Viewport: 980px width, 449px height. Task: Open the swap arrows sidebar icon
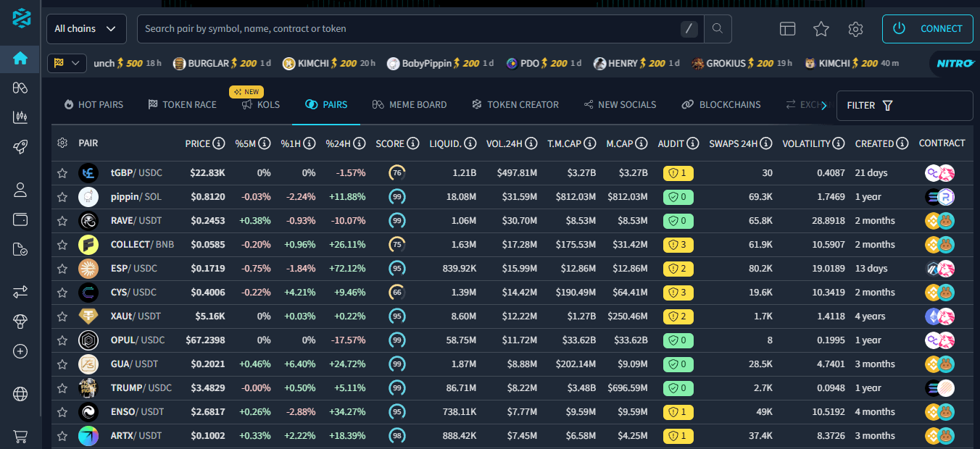20,292
